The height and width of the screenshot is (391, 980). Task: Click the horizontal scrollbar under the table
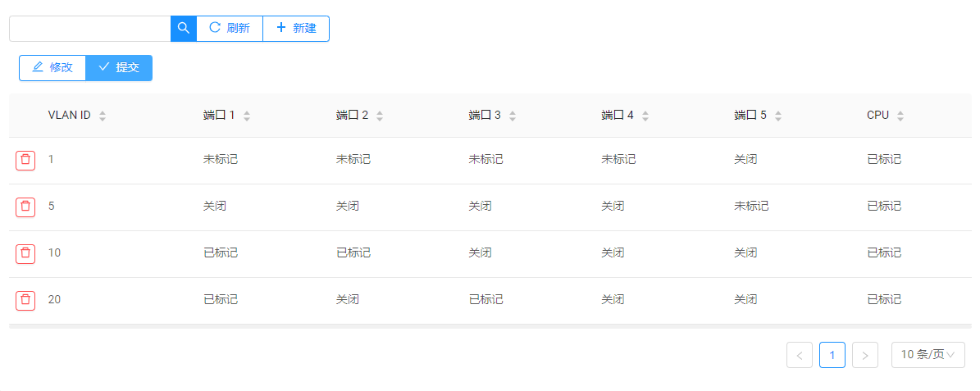tap(490, 326)
